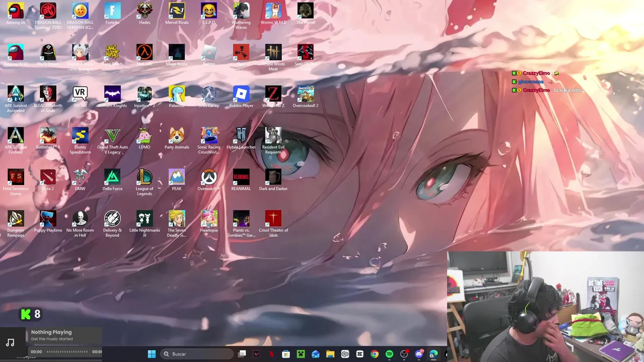Open Spotify from the taskbar
Image resolution: width=644 pixels, height=362 pixels.
pyautogui.click(x=389, y=354)
